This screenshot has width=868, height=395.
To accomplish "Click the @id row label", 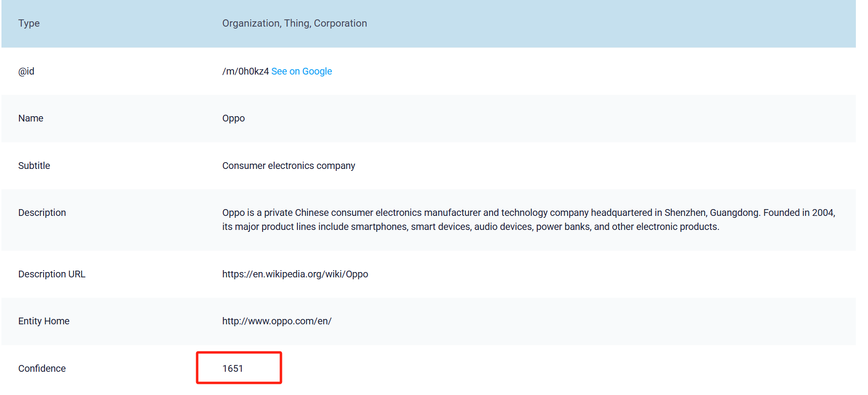I will [x=26, y=71].
